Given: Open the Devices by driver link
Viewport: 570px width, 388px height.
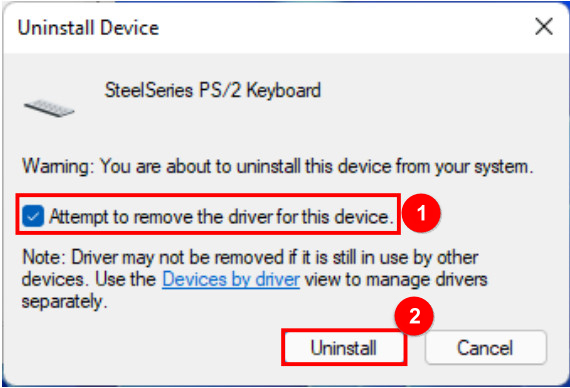Looking at the screenshot, I should [231, 280].
